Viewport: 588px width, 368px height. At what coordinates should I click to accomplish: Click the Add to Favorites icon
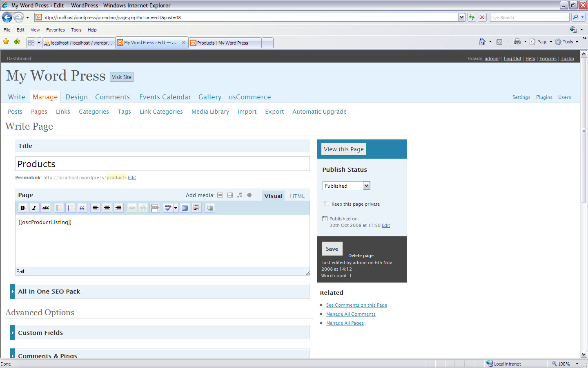(17, 42)
